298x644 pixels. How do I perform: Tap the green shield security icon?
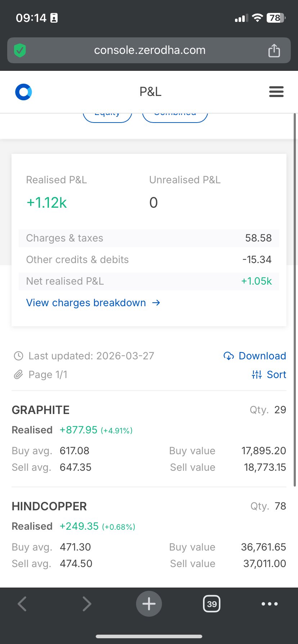tap(20, 50)
